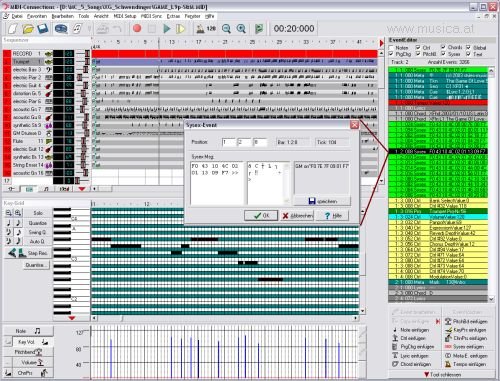The width and height of the screenshot is (500, 381).
Task: Toggle the PitchB checkbox in EventEditor
Action: click(x=418, y=54)
